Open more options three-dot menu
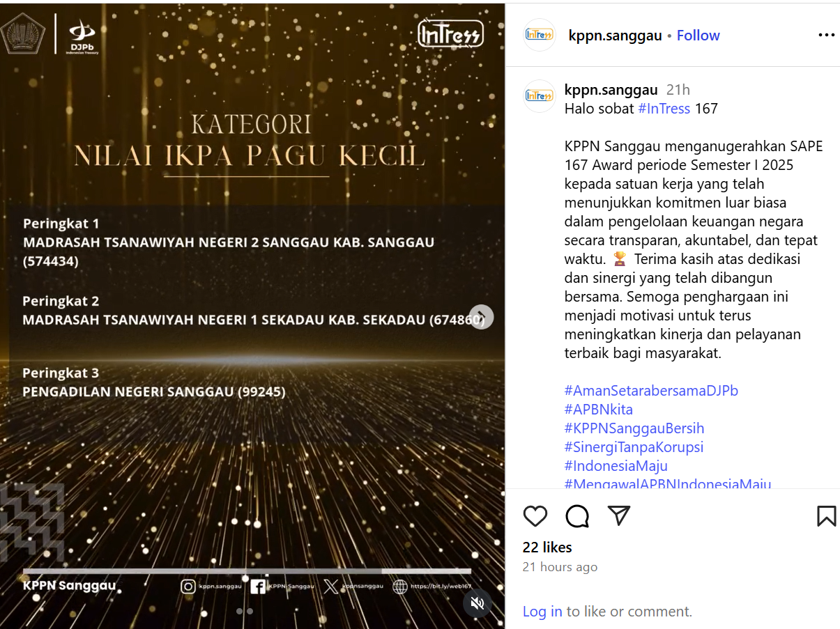 coord(826,36)
